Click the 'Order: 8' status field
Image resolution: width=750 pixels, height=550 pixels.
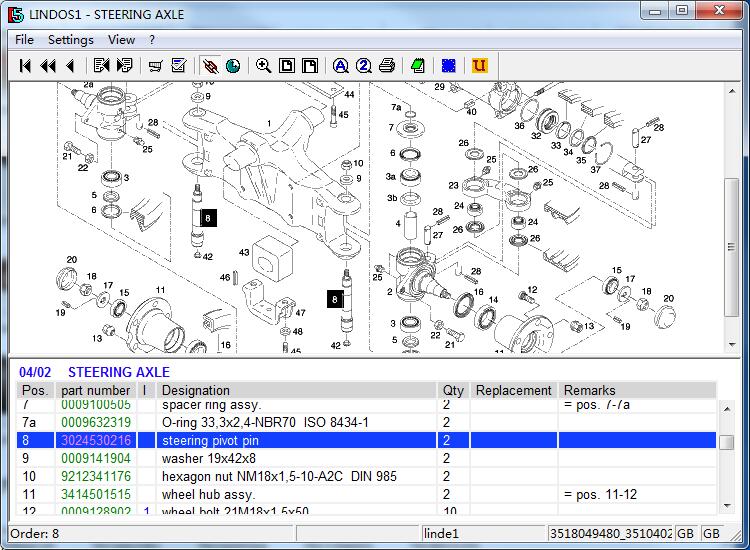point(151,533)
